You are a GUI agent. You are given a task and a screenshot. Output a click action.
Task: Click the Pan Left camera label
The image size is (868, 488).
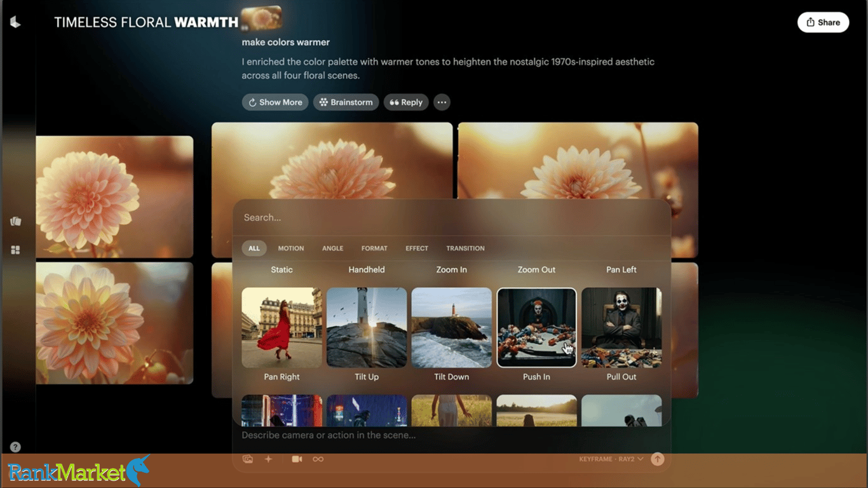point(621,270)
